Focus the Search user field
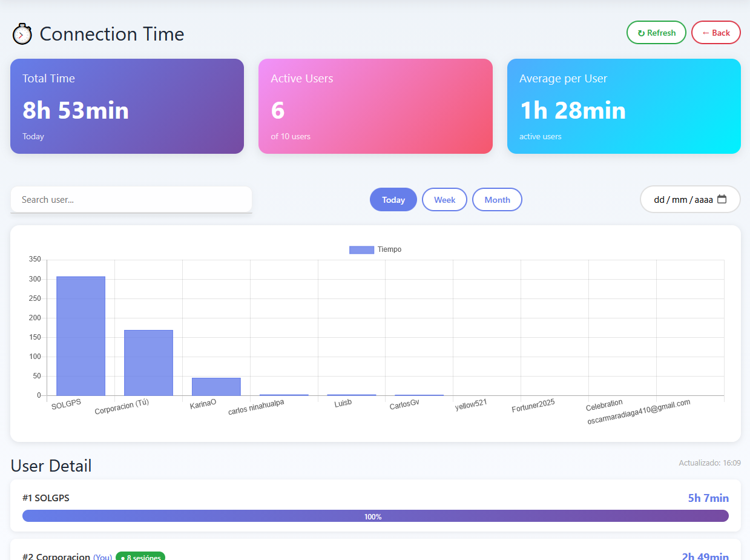750x560 pixels. click(131, 199)
